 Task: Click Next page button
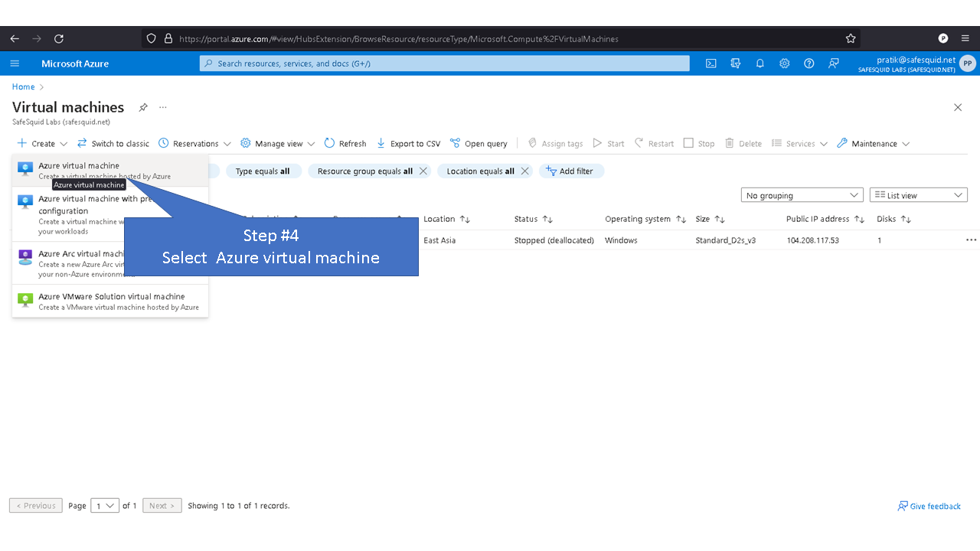[x=162, y=506]
